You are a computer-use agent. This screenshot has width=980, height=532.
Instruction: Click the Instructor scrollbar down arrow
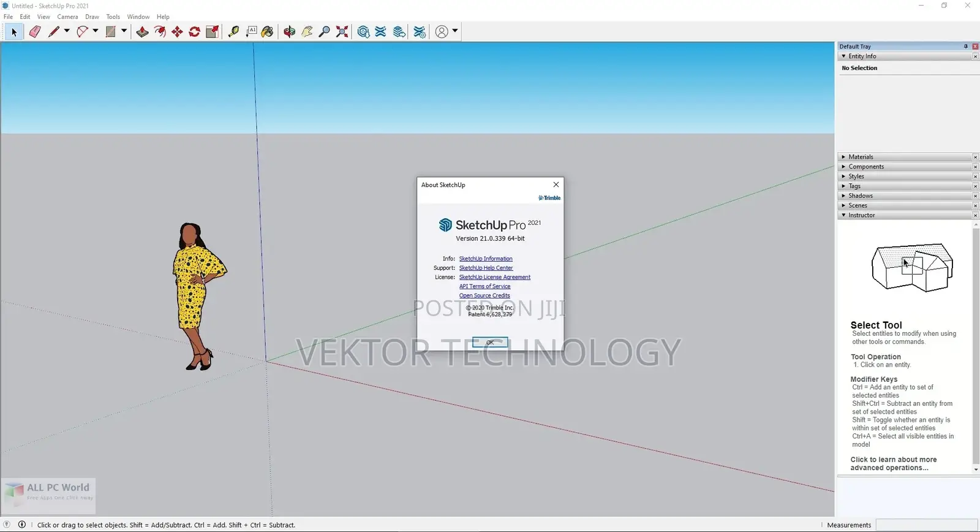click(x=976, y=469)
